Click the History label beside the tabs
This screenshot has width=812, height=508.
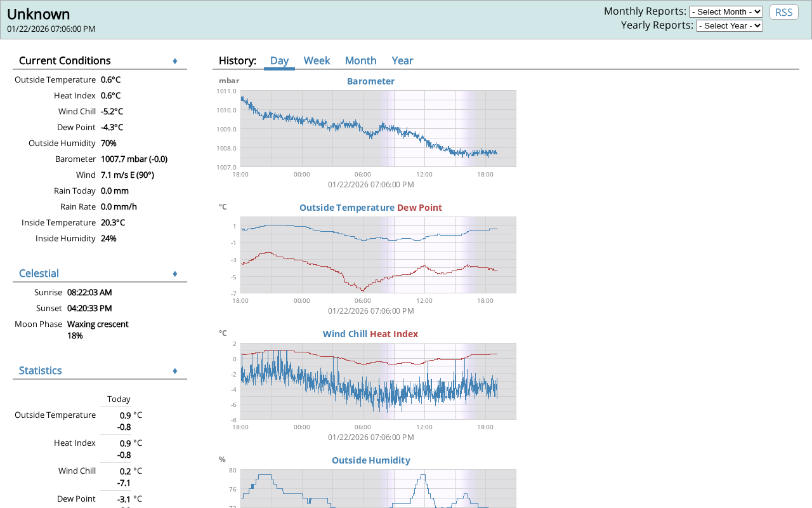[x=237, y=61]
